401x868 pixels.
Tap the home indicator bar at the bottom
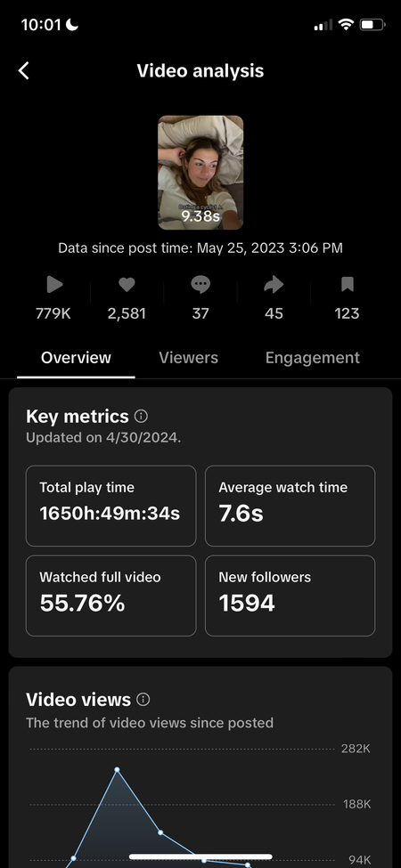tap(200, 856)
